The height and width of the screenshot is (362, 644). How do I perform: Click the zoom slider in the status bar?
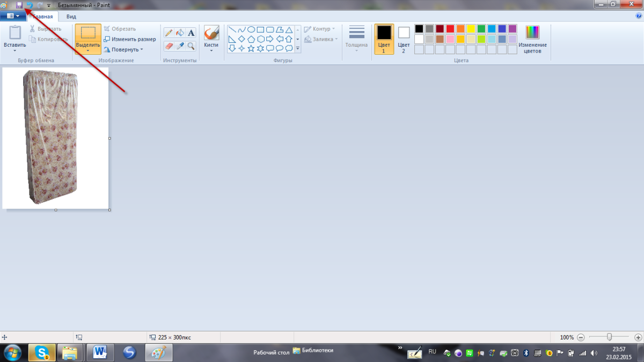point(610,337)
